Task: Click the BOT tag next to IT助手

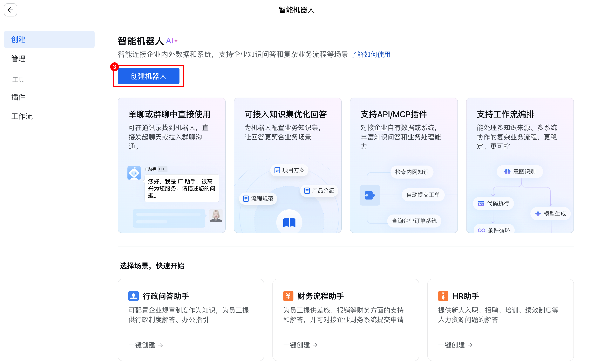Action: pos(162,169)
